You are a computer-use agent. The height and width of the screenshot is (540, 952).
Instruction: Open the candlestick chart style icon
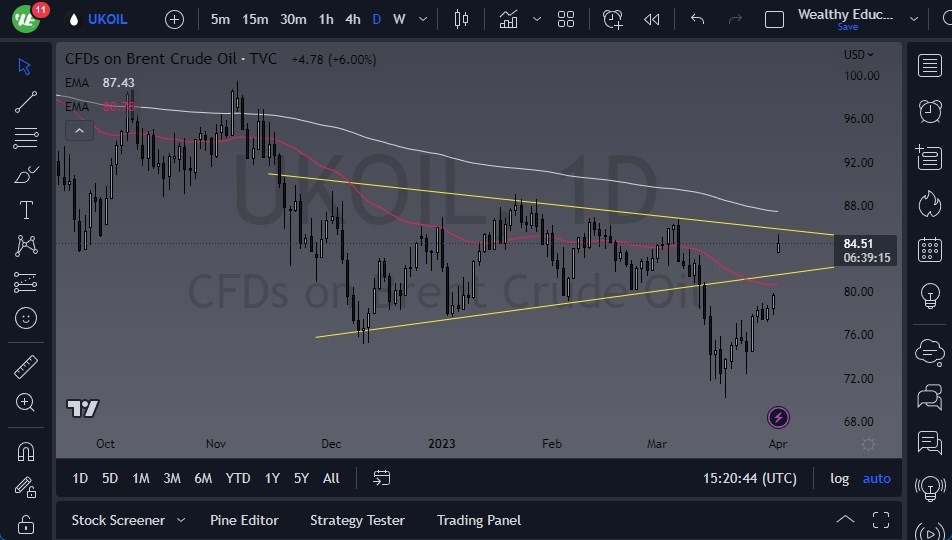tap(461, 19)
